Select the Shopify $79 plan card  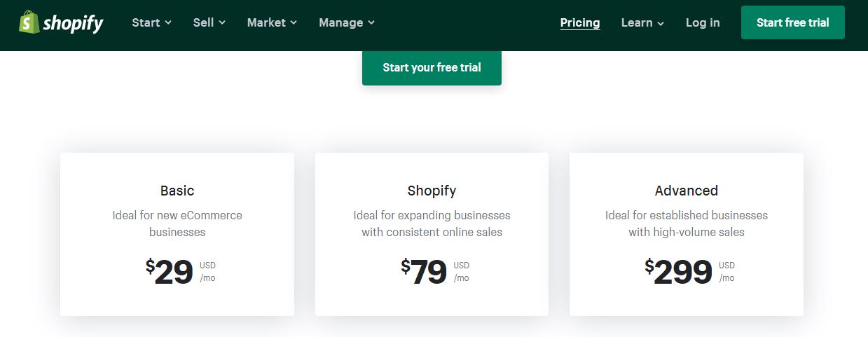[x=432, y=234]
